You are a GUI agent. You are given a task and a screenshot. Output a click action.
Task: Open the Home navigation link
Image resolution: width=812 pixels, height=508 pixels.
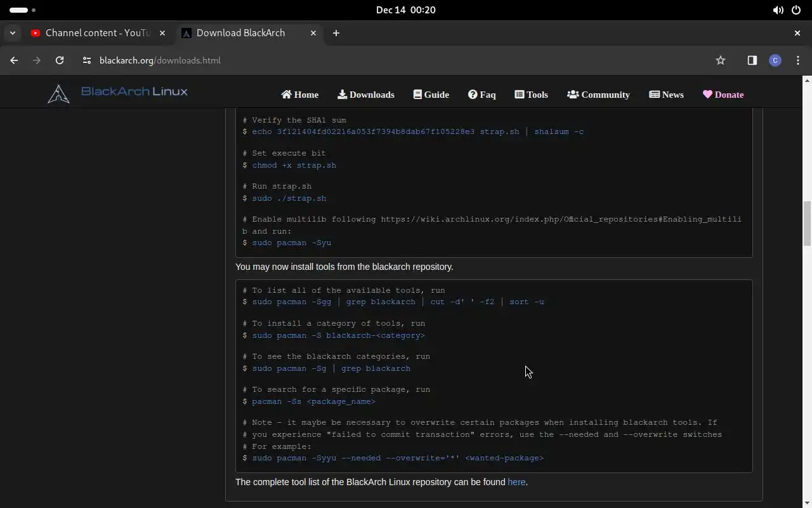300,95
